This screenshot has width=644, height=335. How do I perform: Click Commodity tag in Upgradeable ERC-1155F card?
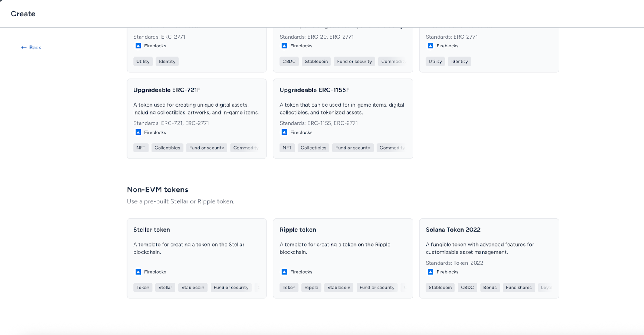[x=392, y=148]
